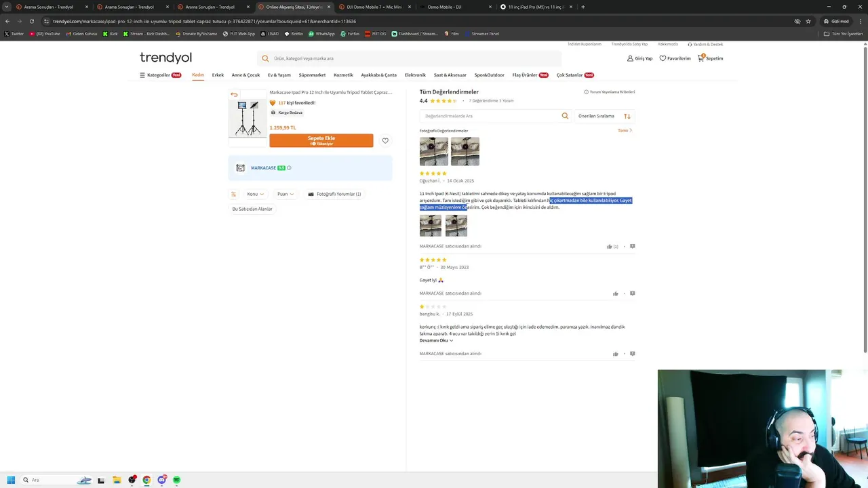Screen dimensions: 868x488
Task: Select the Kadın category
Action: click(198, 75)
